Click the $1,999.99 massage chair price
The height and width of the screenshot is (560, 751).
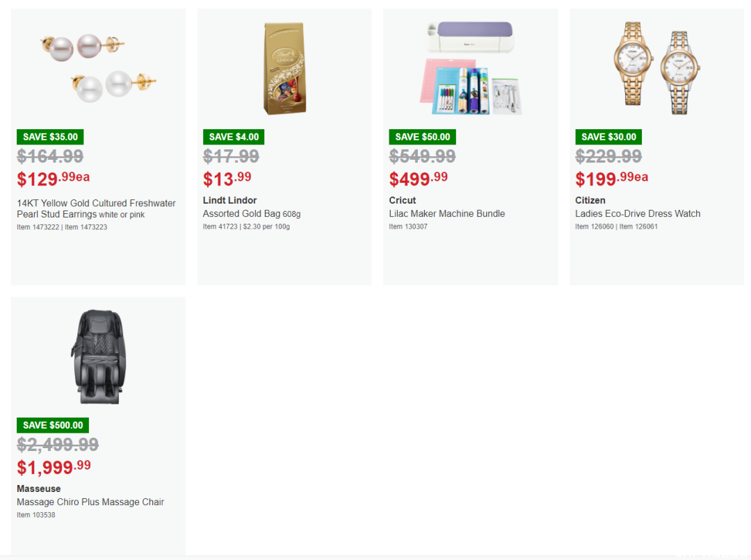click(54, 467)
